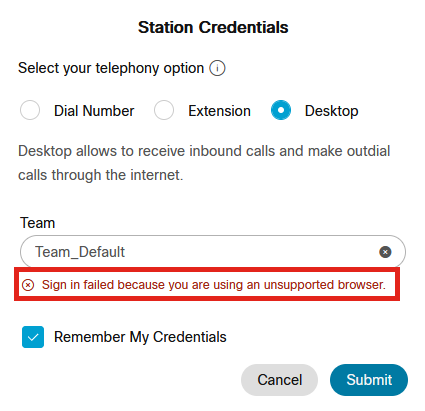Screen dimensions: 425x411
Task: Click the Station Credentials heading
Action: tap(213, 27)
